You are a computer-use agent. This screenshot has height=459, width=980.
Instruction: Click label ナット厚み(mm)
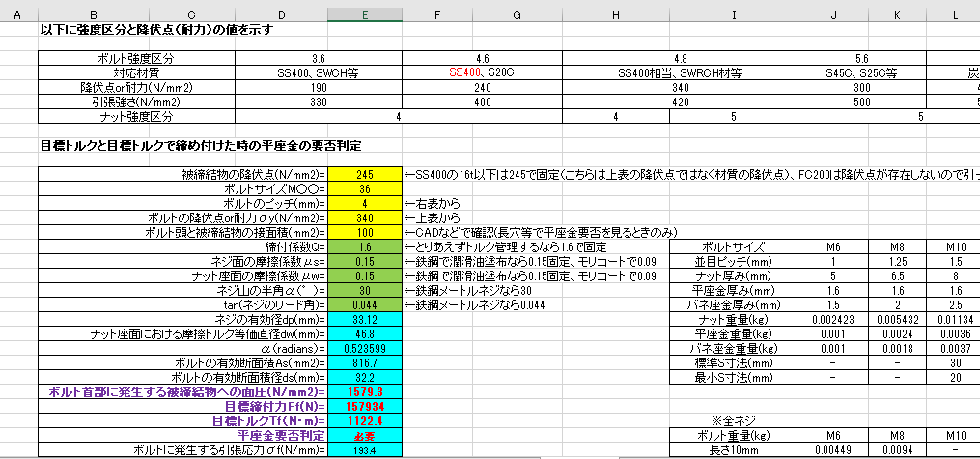tap(733, 275)
